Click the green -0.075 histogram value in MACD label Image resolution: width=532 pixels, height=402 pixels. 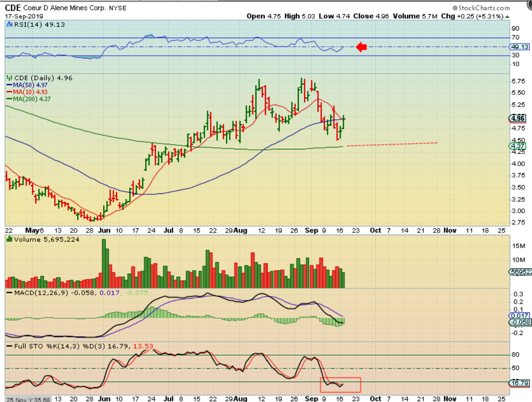136,293
